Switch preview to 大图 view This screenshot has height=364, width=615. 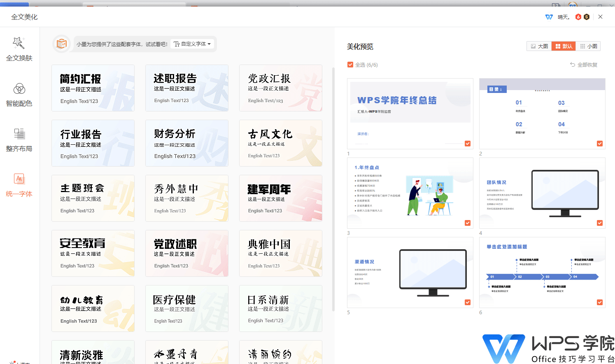tap(539, 46)
